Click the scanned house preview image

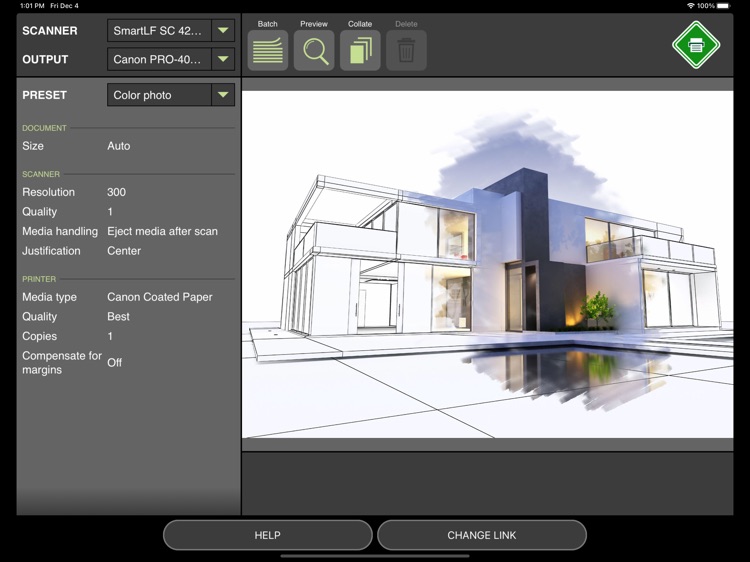[x=487, y=264]
